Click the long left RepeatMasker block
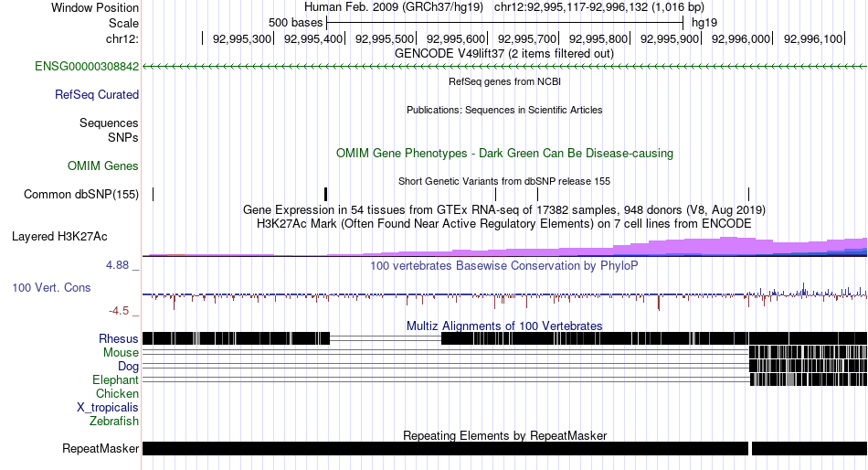 (x=445, y=448)
